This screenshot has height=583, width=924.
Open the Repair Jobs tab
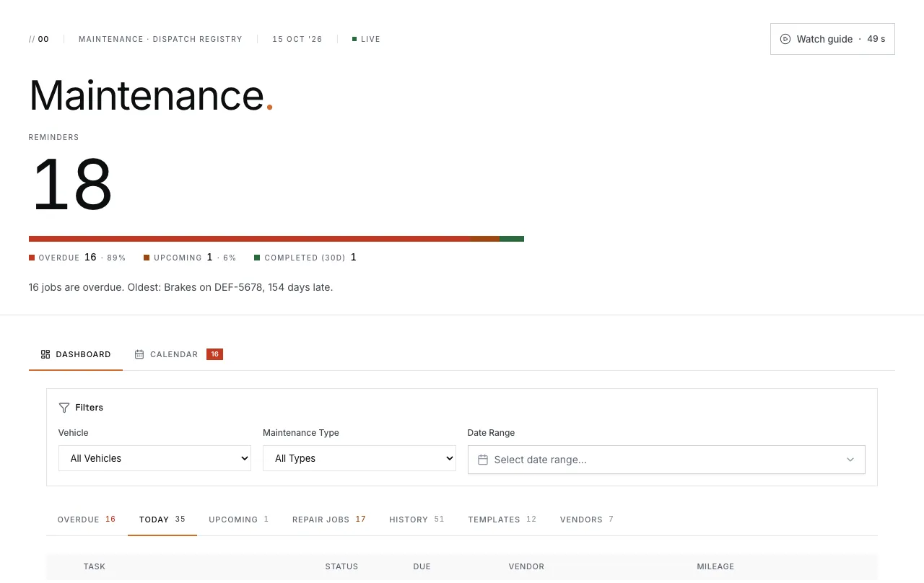coord(329,520)
